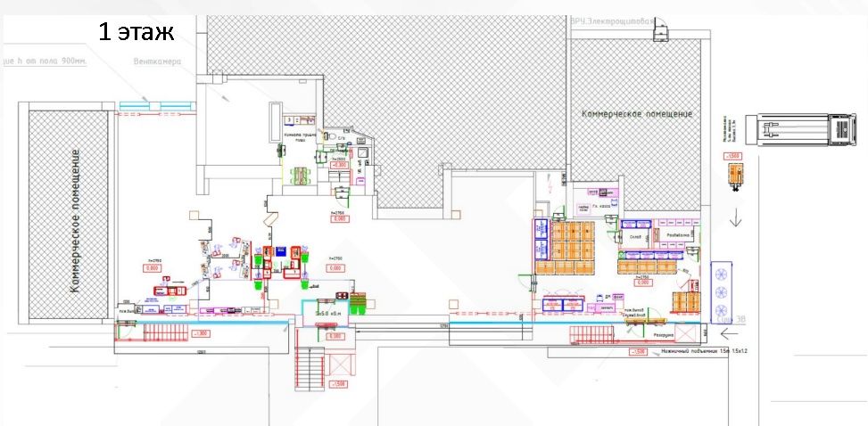Select the "Венткамера" room label

coord(157,63)
